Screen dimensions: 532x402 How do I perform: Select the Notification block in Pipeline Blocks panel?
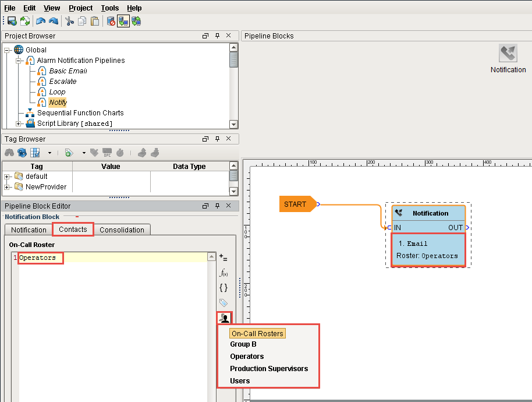pos(508,55)
